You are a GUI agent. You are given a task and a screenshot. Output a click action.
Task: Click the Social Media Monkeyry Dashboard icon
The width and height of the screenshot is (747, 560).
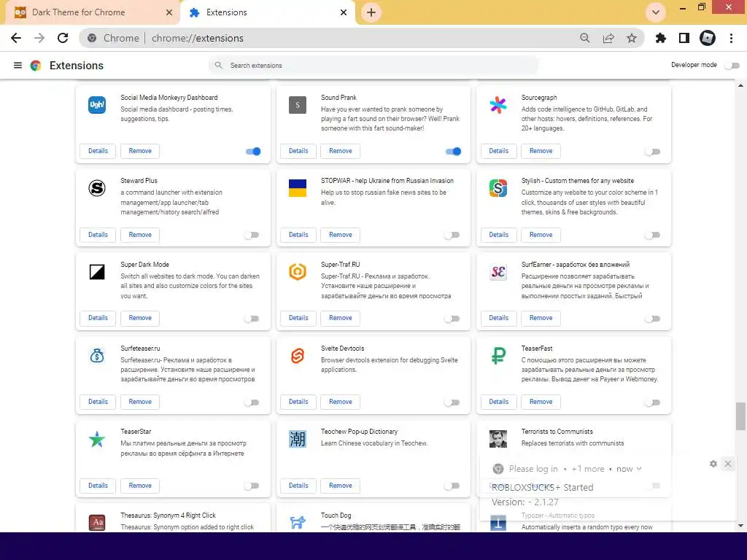point(97,105)
